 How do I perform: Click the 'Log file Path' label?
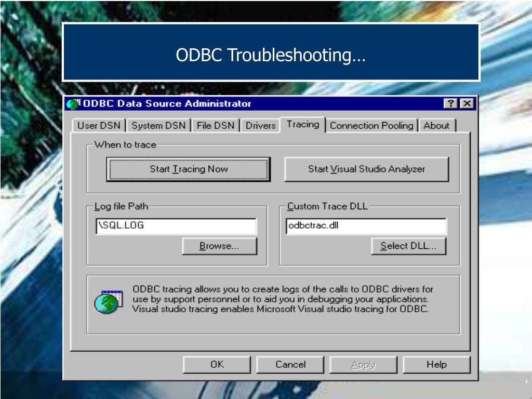[x=121, y=206]
